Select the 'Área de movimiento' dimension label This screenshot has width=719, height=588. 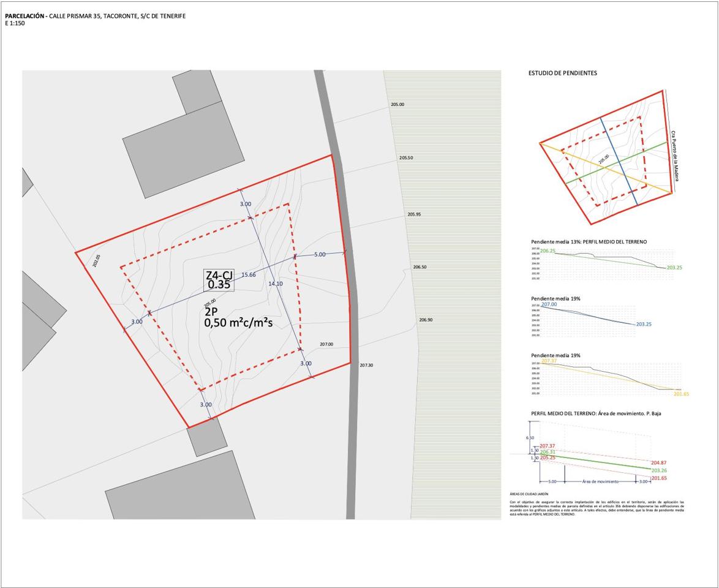pos(601,481)
